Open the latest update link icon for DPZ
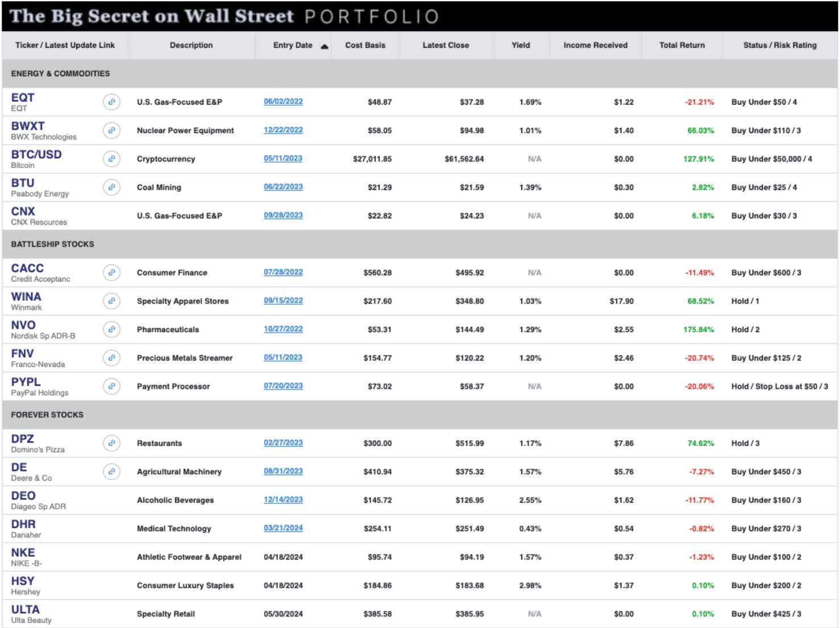This screenshot has height=628, width=840. [x=112, y=443]
